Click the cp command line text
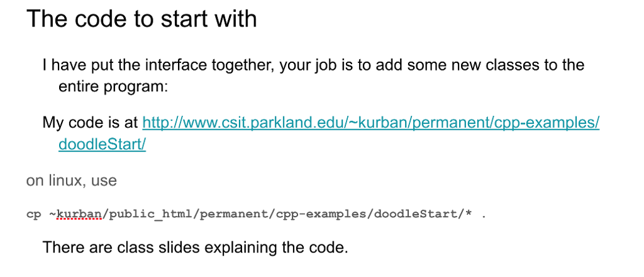The width and height of the screenshot is (644, 277). [256, 215]
